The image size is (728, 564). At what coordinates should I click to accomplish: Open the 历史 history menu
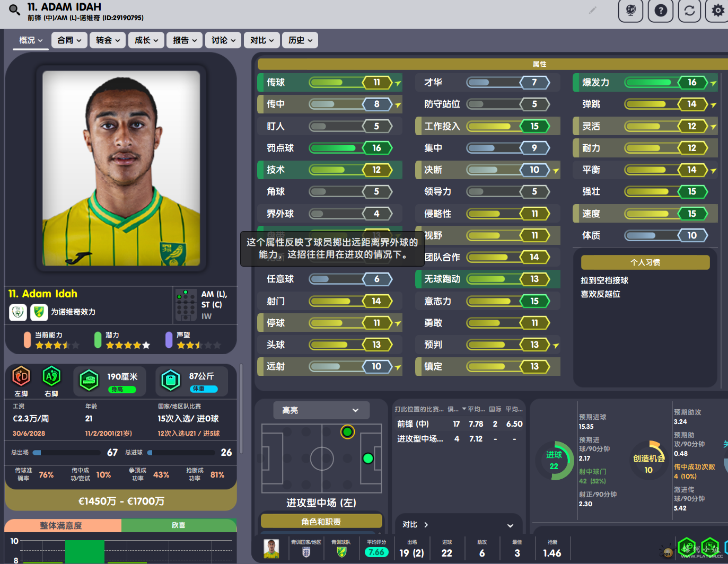300,40
